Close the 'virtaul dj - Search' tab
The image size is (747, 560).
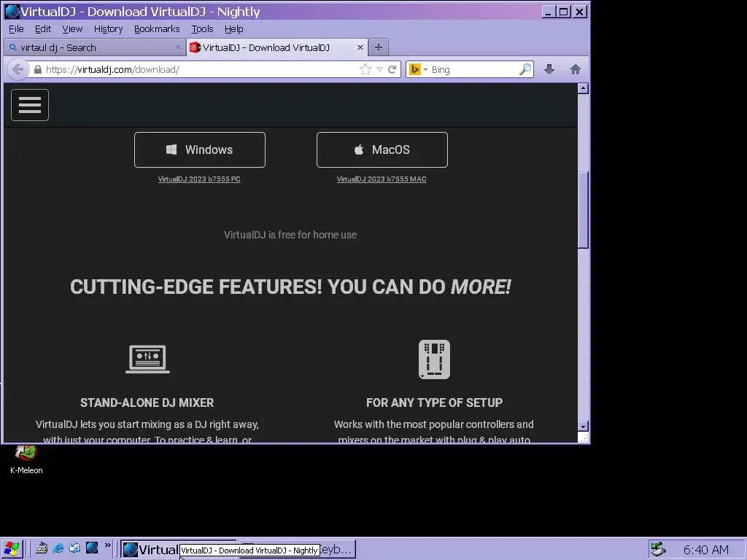tap(178, 47)
